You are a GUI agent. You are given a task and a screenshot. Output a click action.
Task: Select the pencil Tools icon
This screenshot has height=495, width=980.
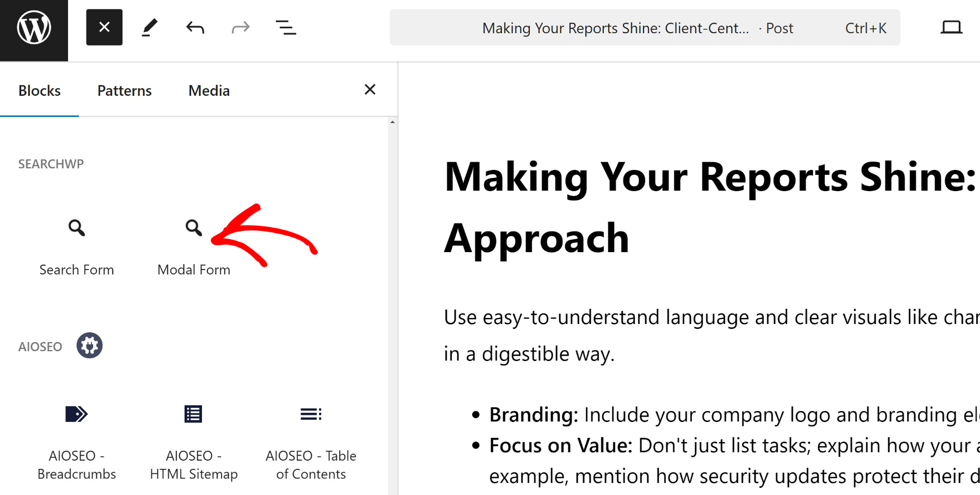[x=150, y=27]
